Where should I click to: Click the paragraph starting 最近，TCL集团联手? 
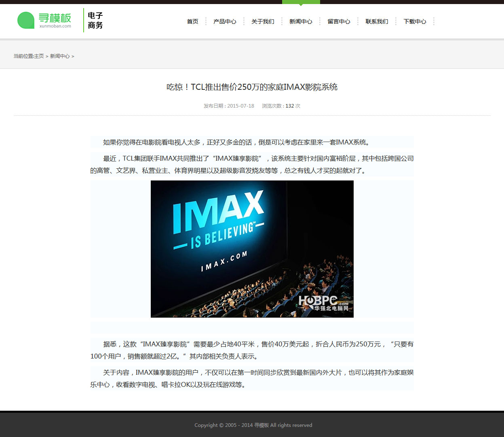click(x=252, y=165)
